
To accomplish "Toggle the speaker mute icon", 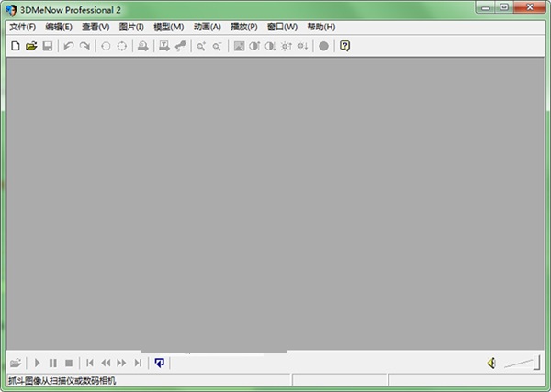I will coord(492,364).
